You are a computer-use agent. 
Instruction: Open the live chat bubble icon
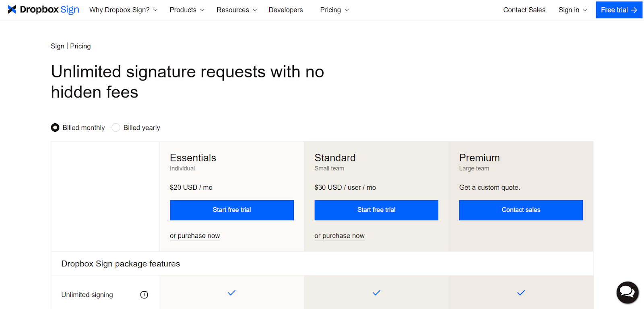coord(627,292)
